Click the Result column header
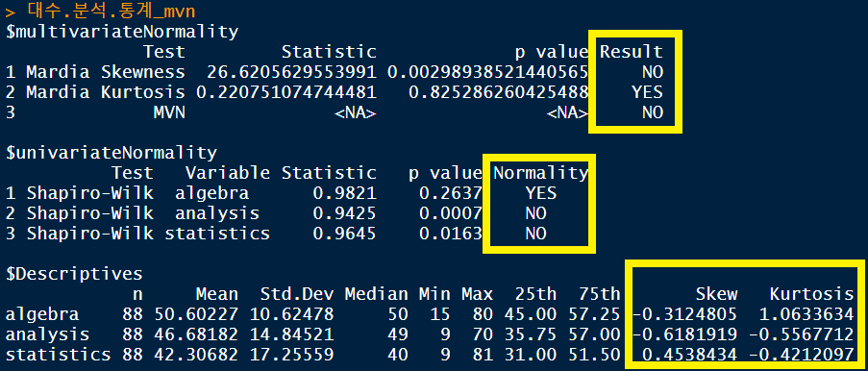This screenshot has height=371, width=868. tap(632, 52)
